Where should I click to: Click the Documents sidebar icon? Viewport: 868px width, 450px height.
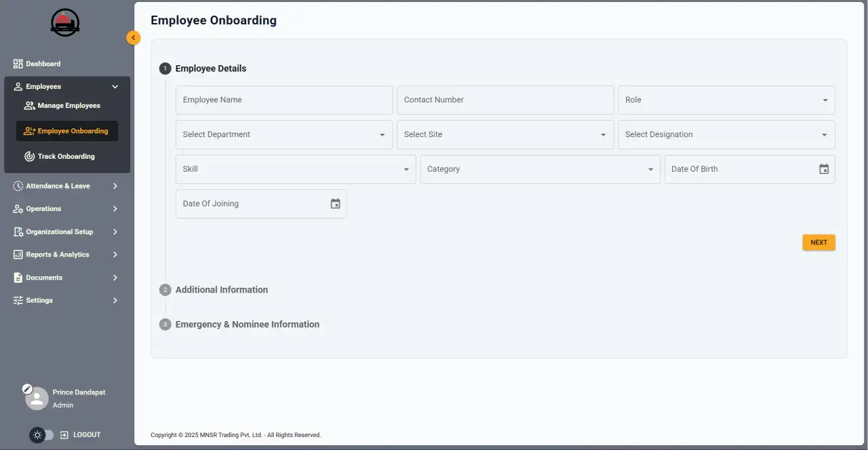point(18,277)
